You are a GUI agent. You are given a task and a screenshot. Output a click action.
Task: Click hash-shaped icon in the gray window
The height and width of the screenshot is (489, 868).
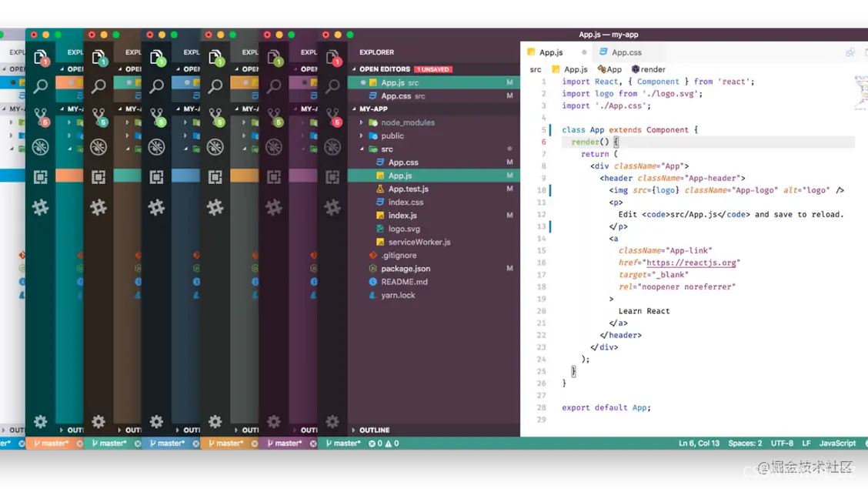[215, 207]
